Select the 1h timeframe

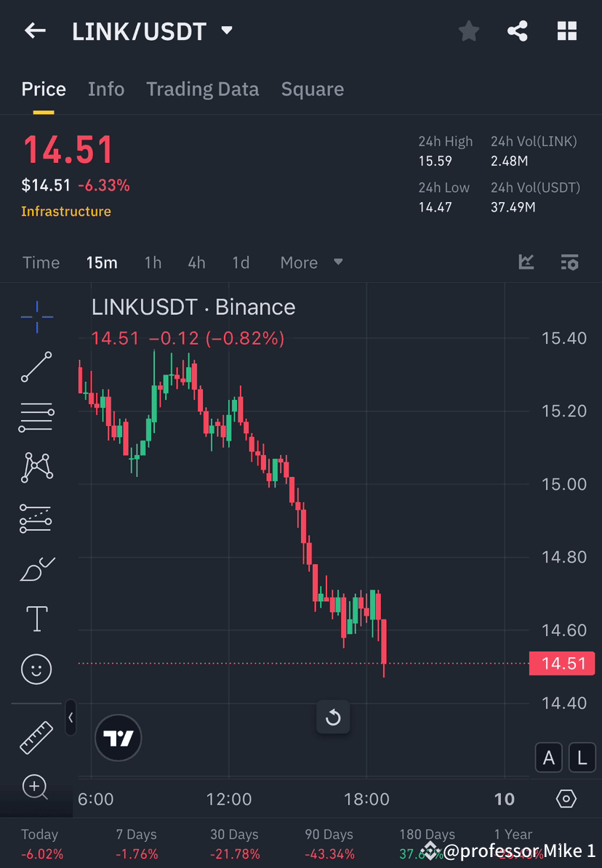pyautogui.click(x=153, y=262)
